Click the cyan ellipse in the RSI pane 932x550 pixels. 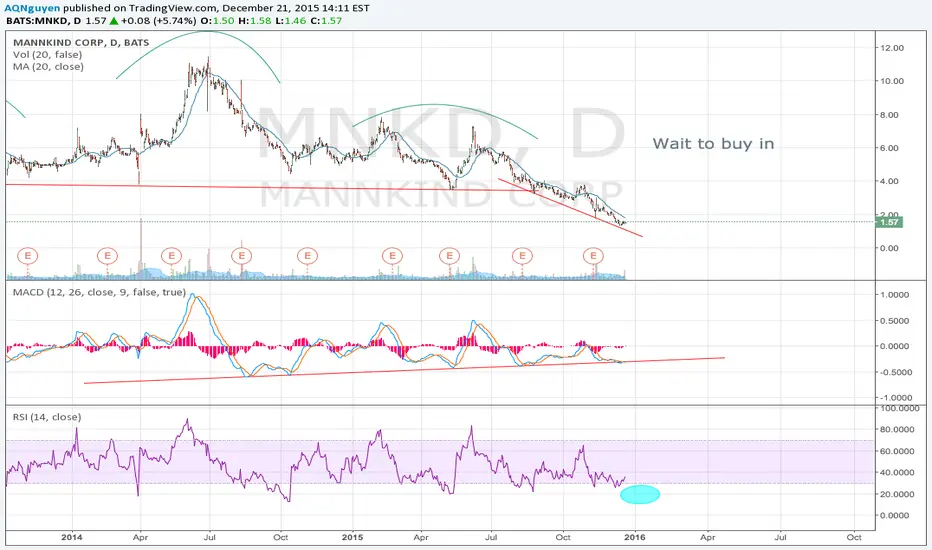pyautogui.click(x=640, y=494)
